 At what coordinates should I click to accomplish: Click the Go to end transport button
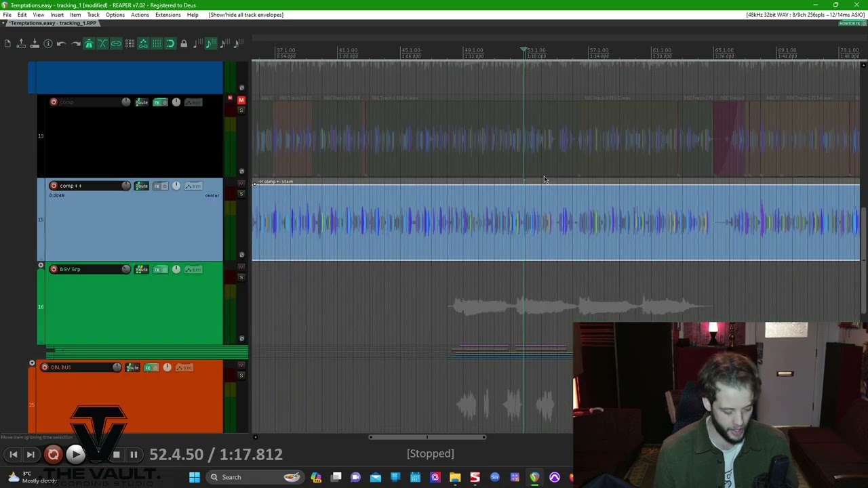tap(31, 454)
